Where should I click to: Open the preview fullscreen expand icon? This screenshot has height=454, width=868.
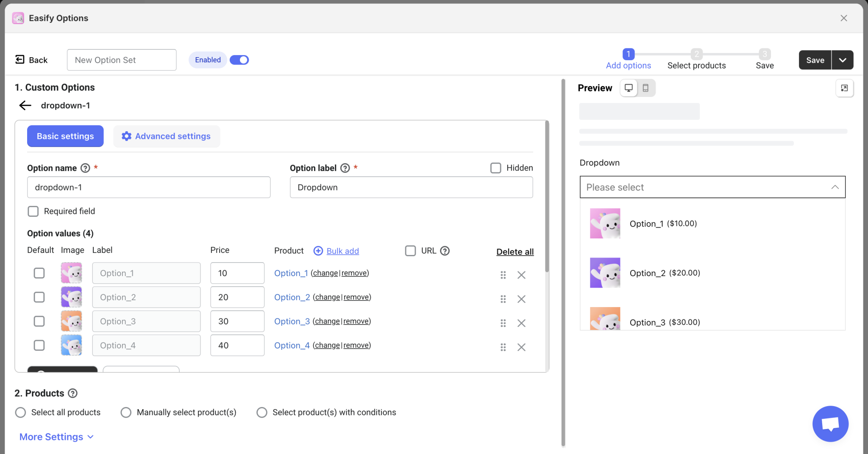(x=845, y=88)
